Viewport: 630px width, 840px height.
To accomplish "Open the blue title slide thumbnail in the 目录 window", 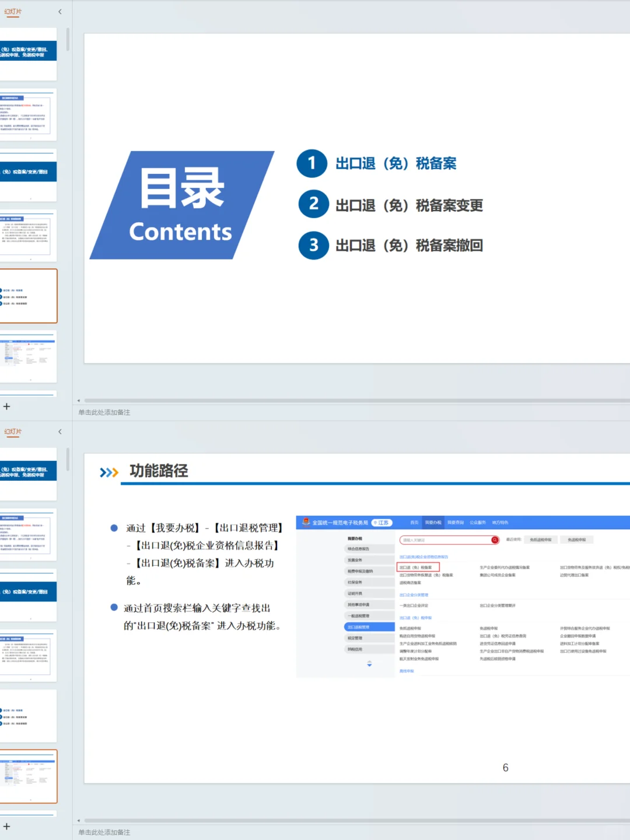I will pyautogui.click(x=28, y=54).
